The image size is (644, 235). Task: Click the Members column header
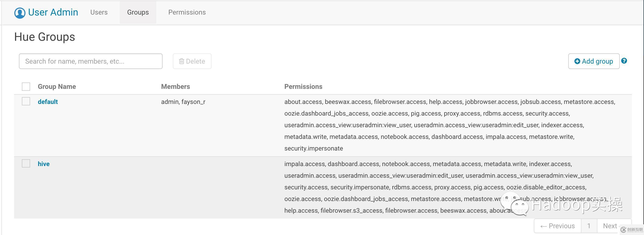175,86
